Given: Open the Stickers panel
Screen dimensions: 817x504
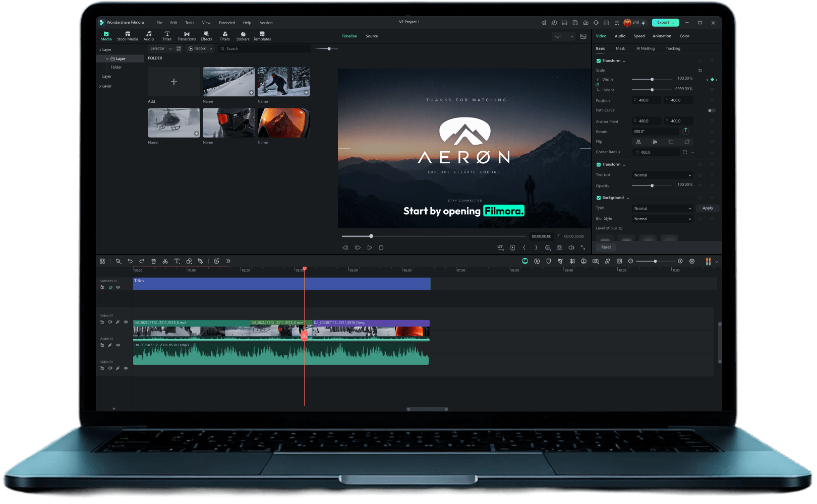Looking at the screenshot, I should (243, 36).
